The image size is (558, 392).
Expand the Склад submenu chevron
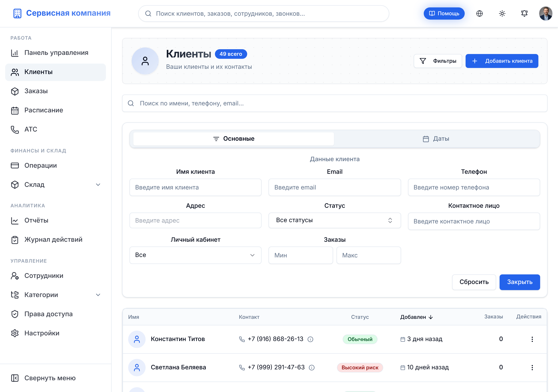(x=98, y=185)
